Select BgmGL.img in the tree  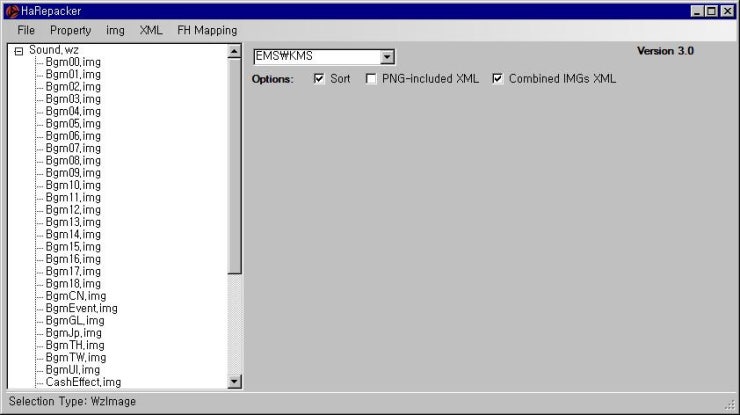75,321
